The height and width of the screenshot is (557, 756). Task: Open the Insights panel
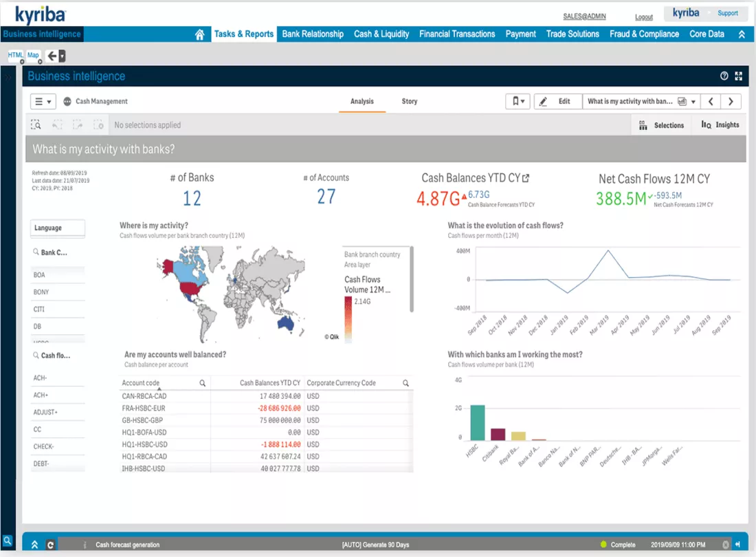(x=720, y=125)
